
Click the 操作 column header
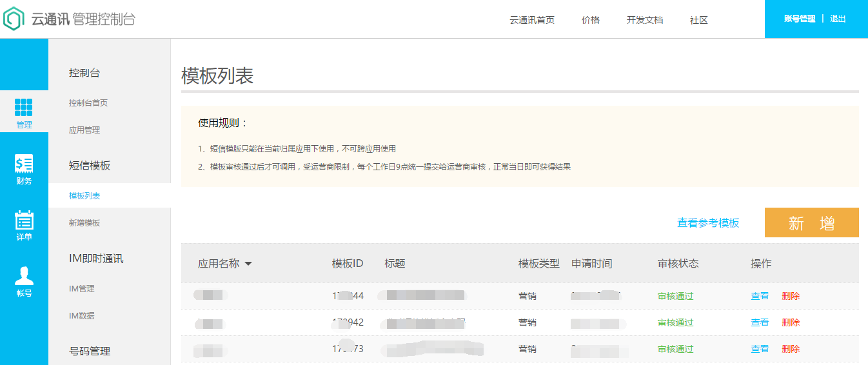tap(761, 263)
